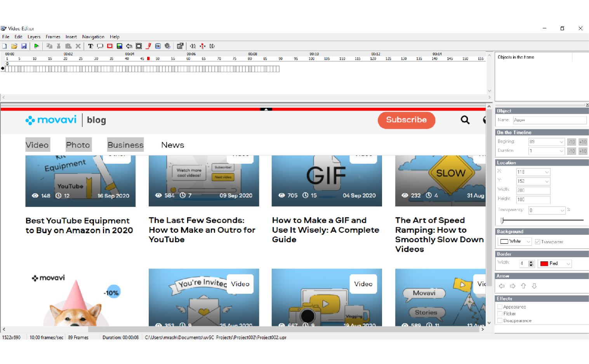
Task: Click the Transparency slider handle
Action: coord(502,220)
